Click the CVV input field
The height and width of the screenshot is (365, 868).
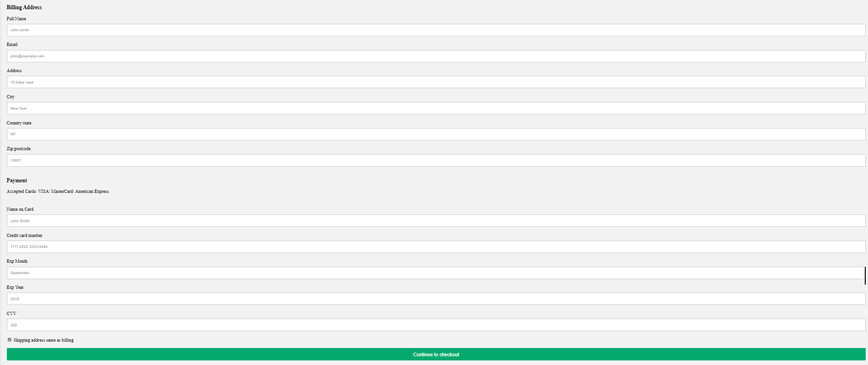coord(436,325)
